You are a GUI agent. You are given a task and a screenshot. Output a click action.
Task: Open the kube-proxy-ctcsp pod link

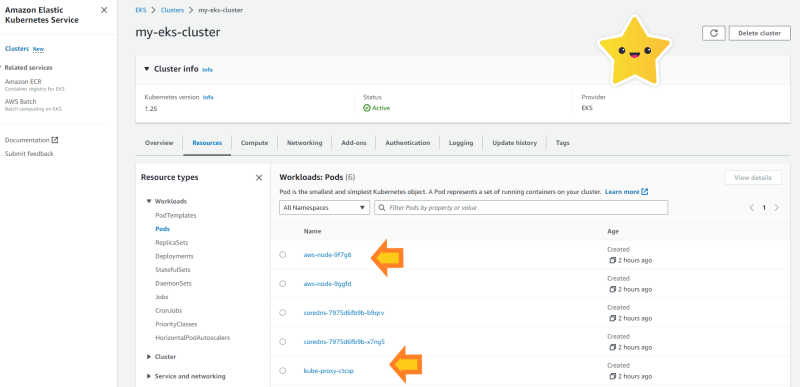[x=329, y=371]
